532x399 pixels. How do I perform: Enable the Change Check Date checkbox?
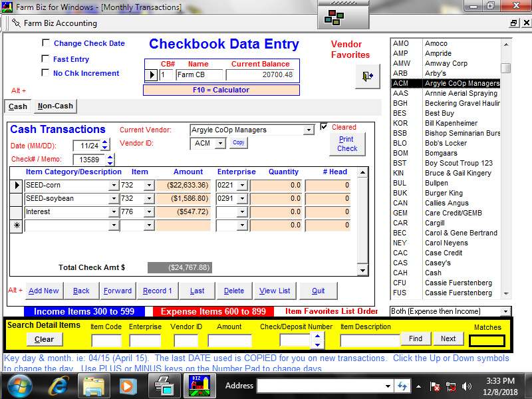(x=46, y=43)
